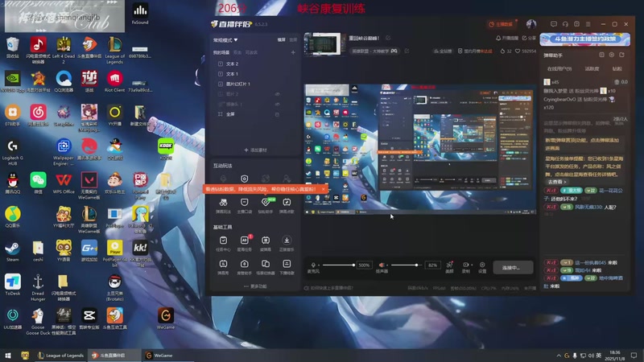
Task: Select the 在线用户 tab in danmu panel
Action: pos(559,69)
